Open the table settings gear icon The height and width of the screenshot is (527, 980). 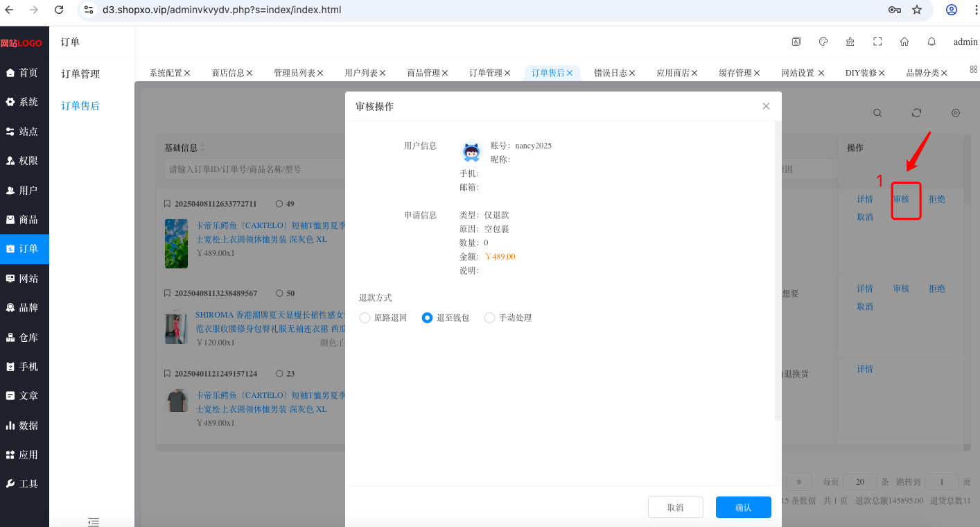[956, 113]
